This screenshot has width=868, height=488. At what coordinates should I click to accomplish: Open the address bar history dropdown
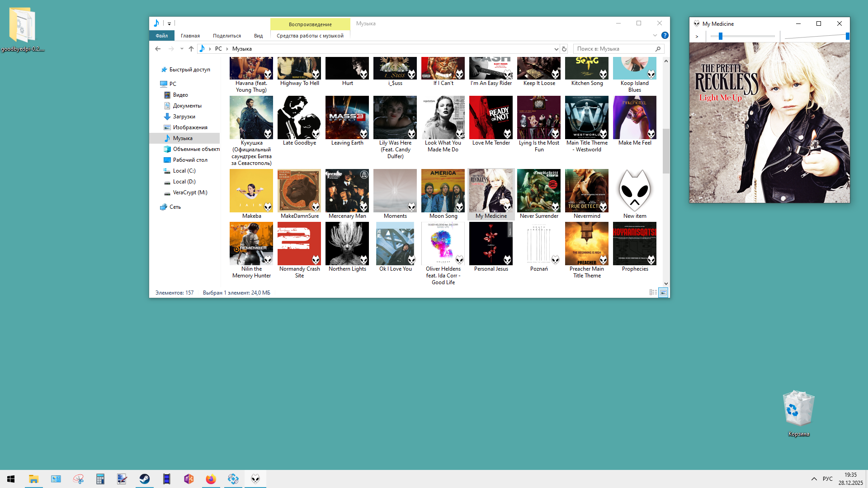556,49
